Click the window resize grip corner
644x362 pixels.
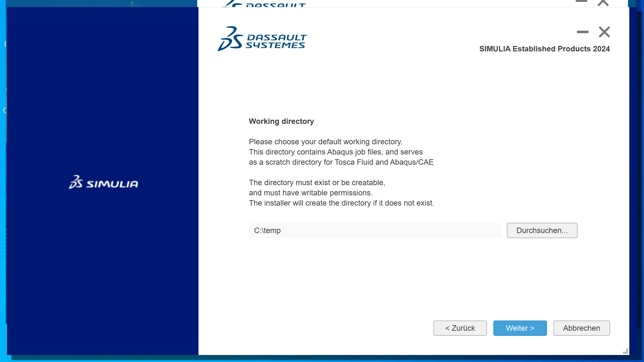625,351
